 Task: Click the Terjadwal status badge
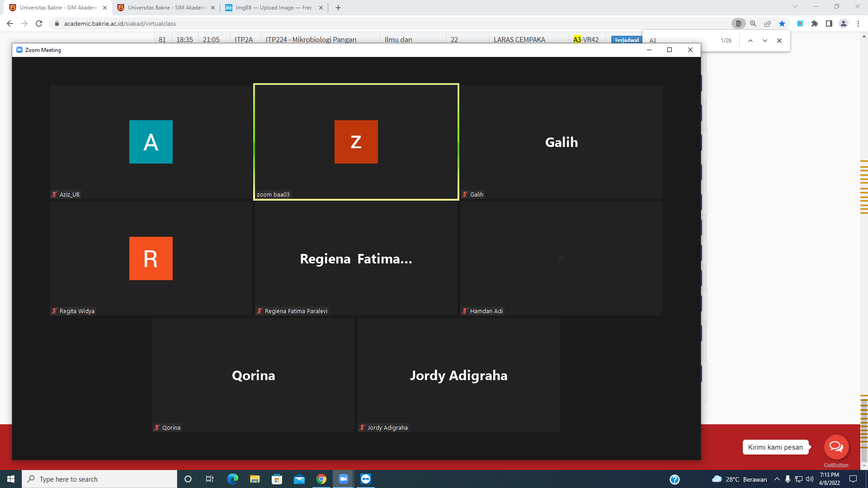click(627, 40)
